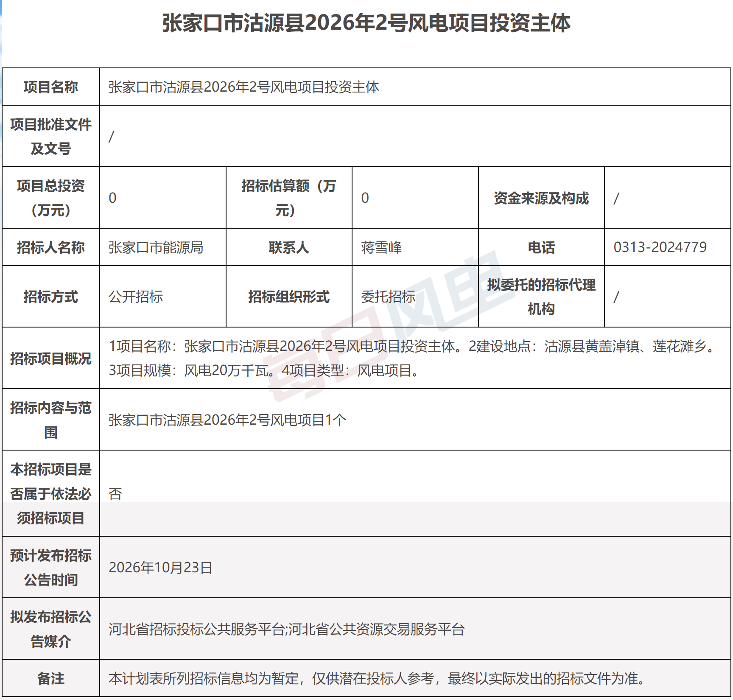733x700 pixels.
Task: Click the page title heading text
Action: pos(366,23)
